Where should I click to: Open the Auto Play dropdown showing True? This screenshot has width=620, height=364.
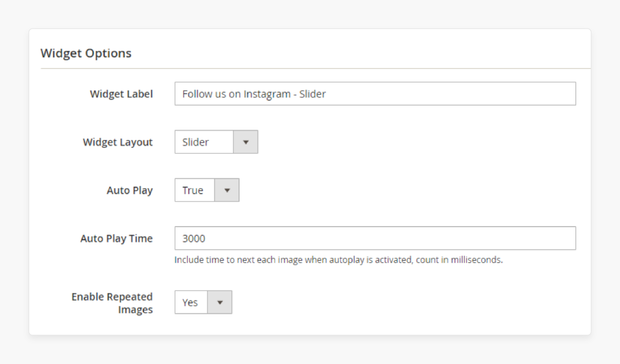(207, 190)
